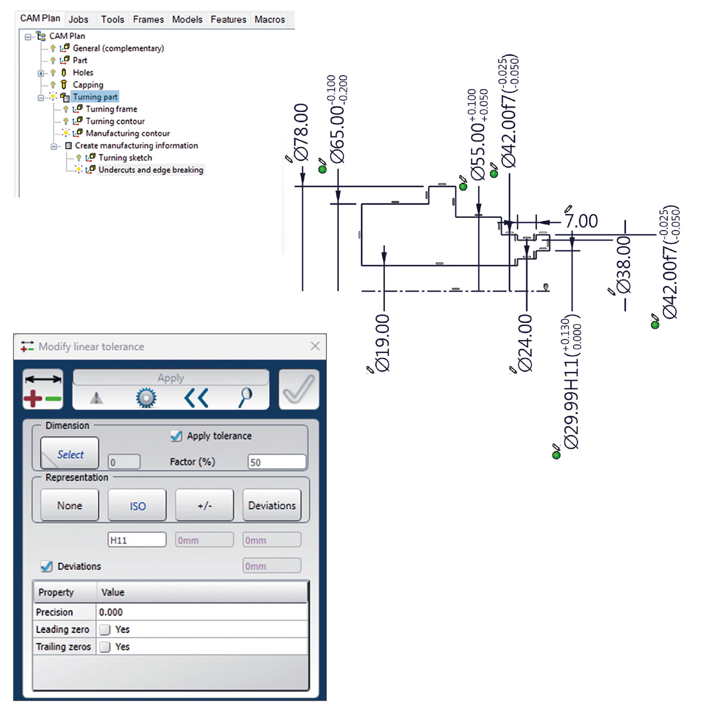This screenshot has width=728, height=713.
Task: Open the Macros tab
Action: pyautogui.click(x=270, y=19)
